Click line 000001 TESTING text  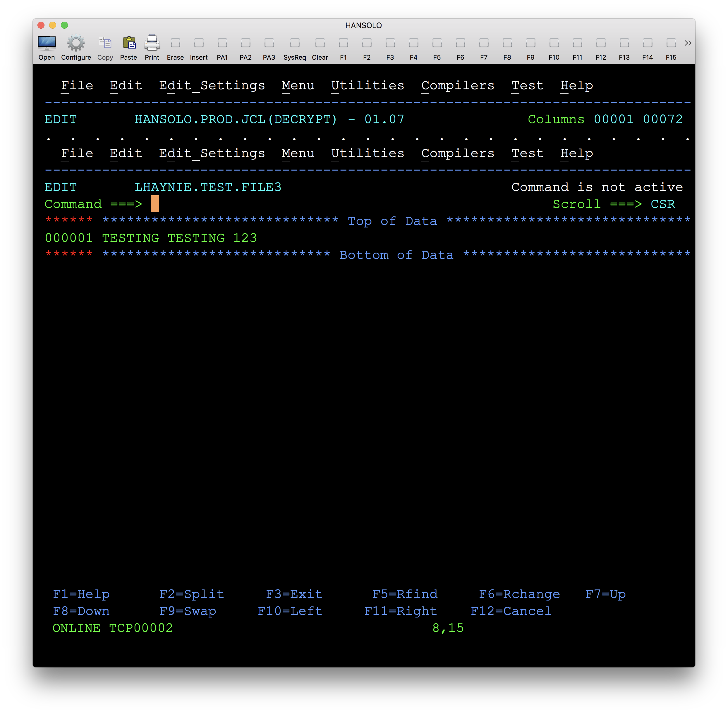click(x=179, y=238)
